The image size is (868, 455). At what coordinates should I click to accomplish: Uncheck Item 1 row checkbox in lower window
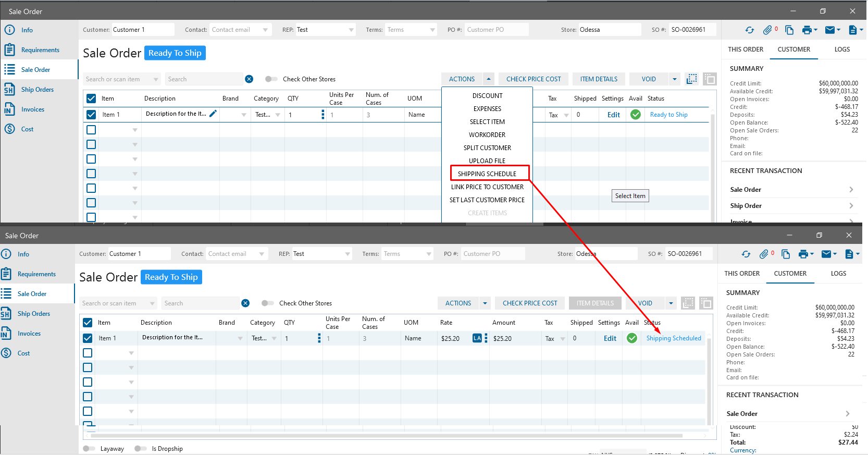(x=88, y=338)
